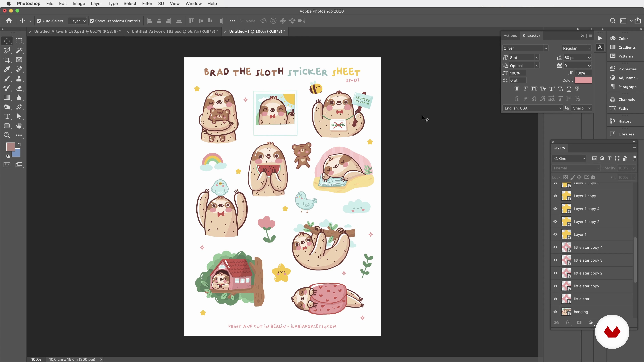Select the Crop tool

[x=7, y=60]
